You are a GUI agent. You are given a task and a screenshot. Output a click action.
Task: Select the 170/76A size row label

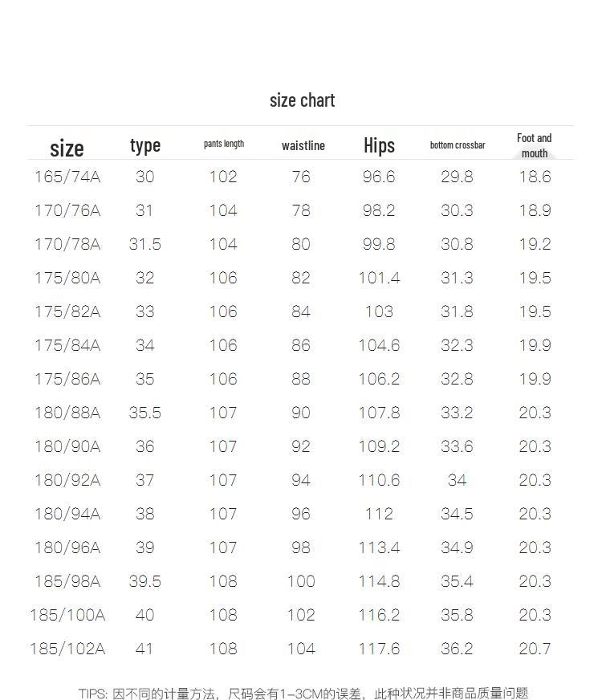point(67,210)
